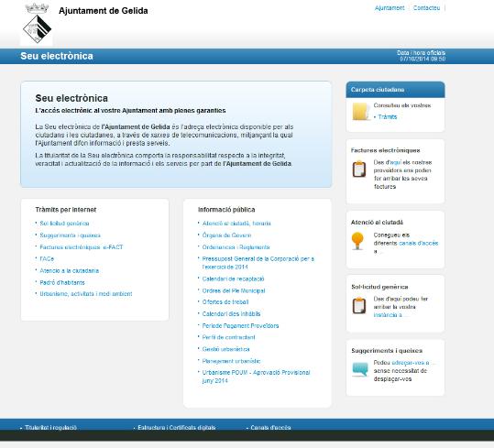Viewport: 494px width, 448px height.
Task: Click the clipboard icon under Factures electròniques
Action: (x=359, y=169)
